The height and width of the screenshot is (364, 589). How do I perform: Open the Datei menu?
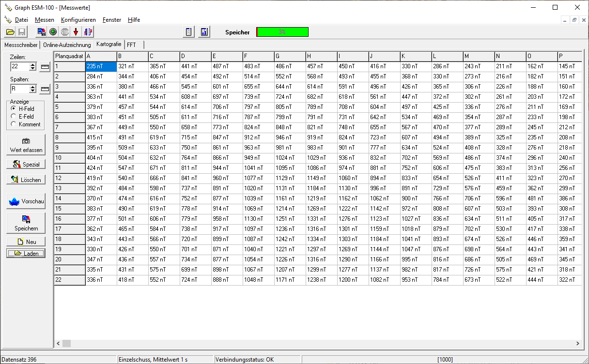click(x=21, y=20)
